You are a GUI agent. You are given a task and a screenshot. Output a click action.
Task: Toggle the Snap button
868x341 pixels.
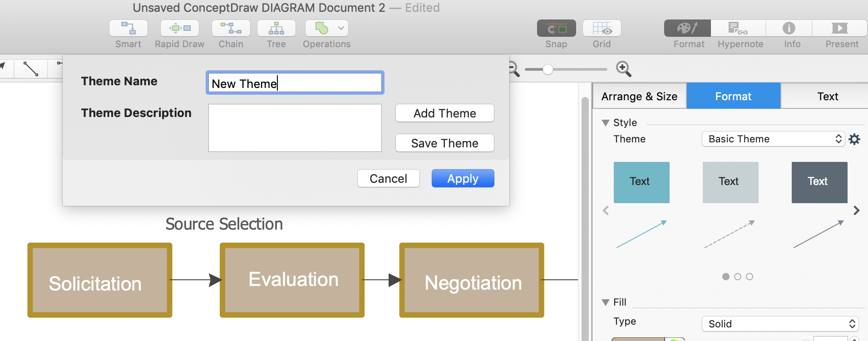[556, 29]
